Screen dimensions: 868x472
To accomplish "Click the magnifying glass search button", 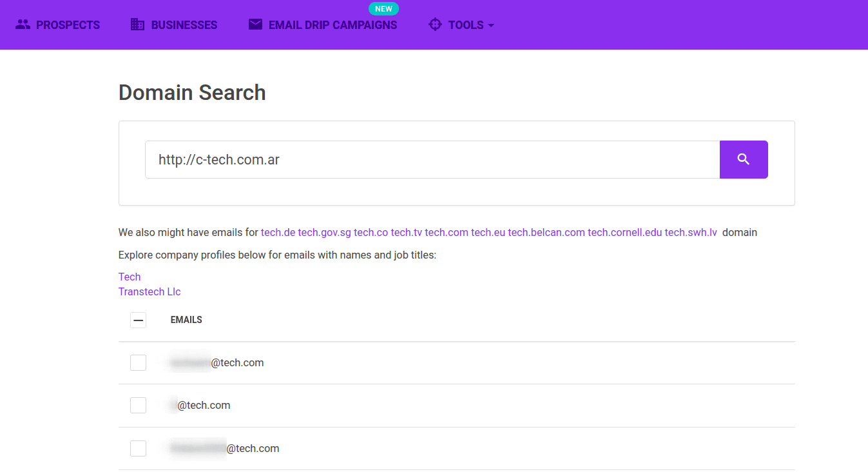I will coord(744,159).
